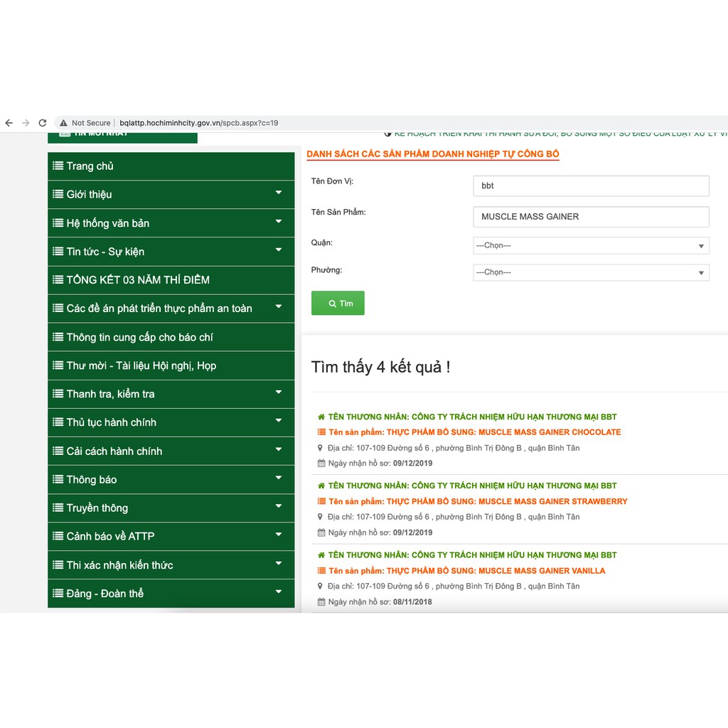Viewport: 728px width, 728px height.
Task: Expand the Cảnh báo về ATTP arrow
Action: tap(279, 535)
